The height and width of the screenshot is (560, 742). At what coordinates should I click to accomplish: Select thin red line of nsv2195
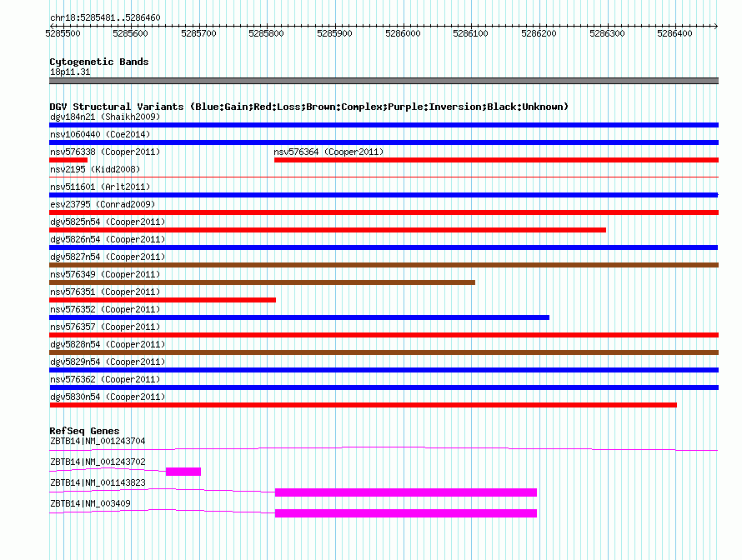[x=384, y=177]
